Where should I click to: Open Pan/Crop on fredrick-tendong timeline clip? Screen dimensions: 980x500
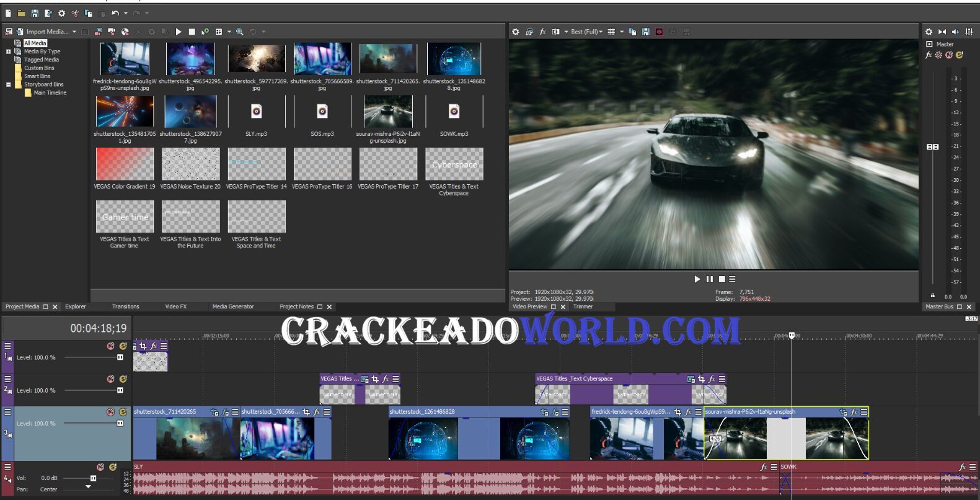[x=678, y=412]
